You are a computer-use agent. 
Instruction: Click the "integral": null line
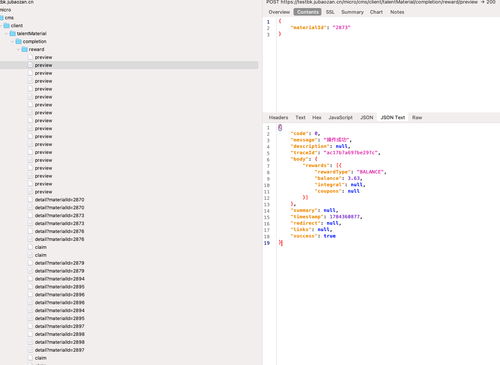pyautogui.click(x=340, y=185)
